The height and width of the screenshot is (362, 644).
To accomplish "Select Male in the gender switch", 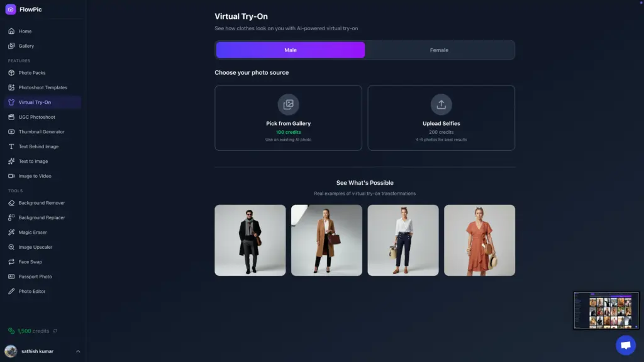I will (x=290, y=49).
